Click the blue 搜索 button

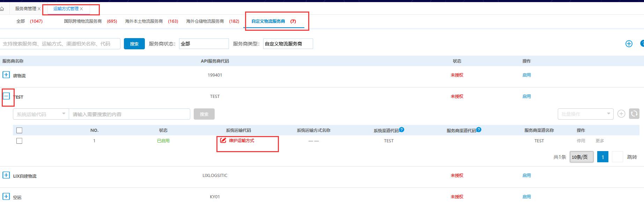[x=134, y=44]
